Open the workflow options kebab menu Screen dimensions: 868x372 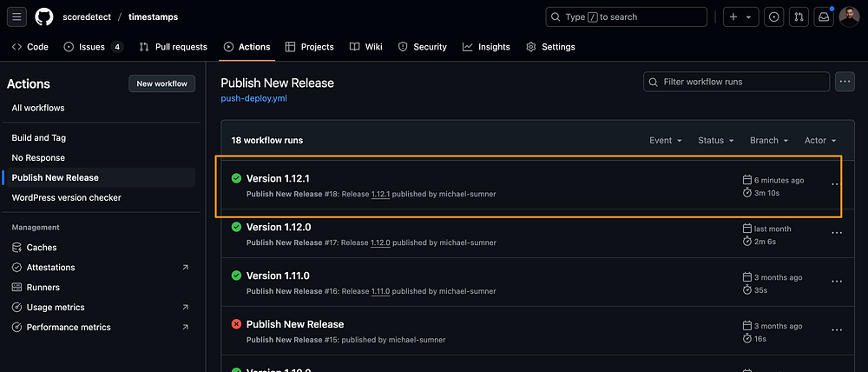(845, 82)
